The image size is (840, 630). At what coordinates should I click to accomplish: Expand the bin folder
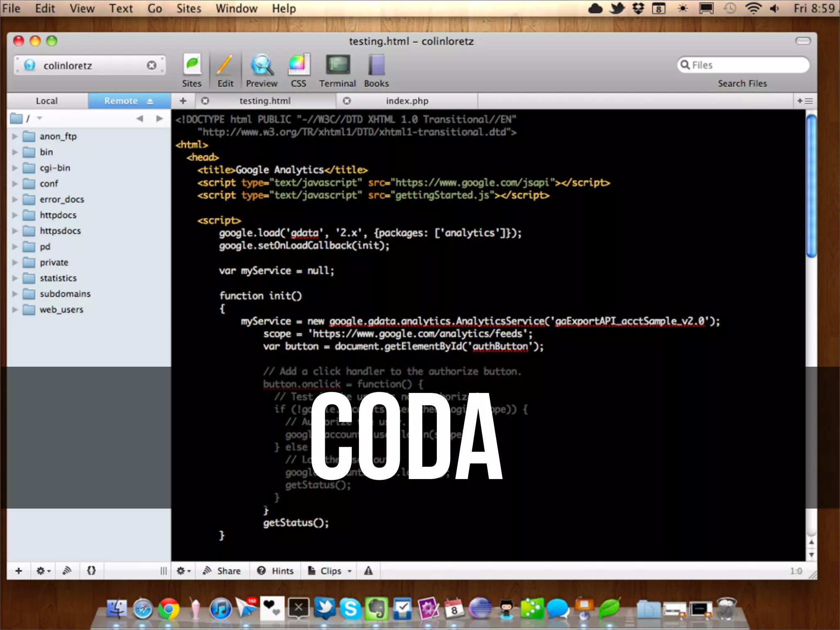[x=15, y=152]
